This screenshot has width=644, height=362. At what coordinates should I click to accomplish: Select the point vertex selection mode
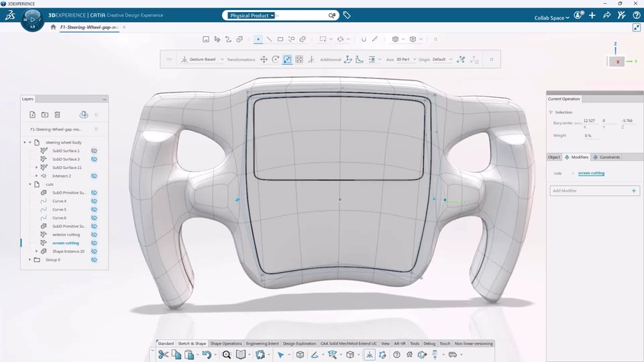258,40
